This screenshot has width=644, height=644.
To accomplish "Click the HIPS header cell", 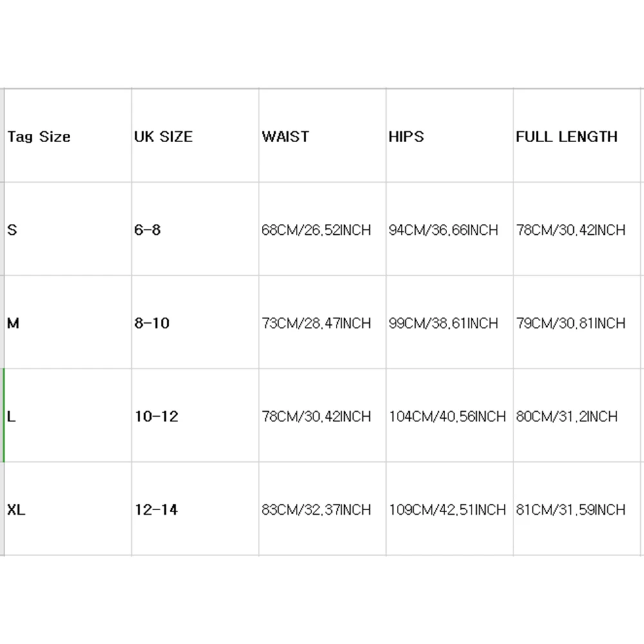I will tap(450, 136).
